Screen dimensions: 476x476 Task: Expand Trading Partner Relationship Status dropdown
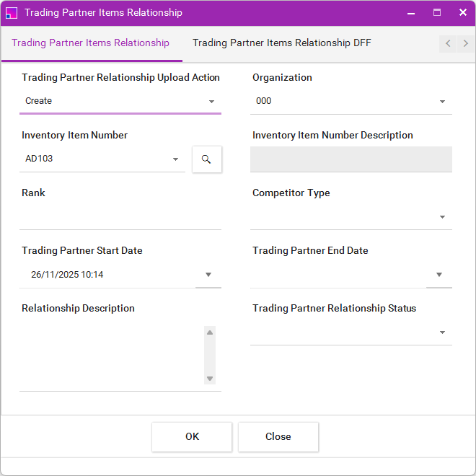coord(442,332)
